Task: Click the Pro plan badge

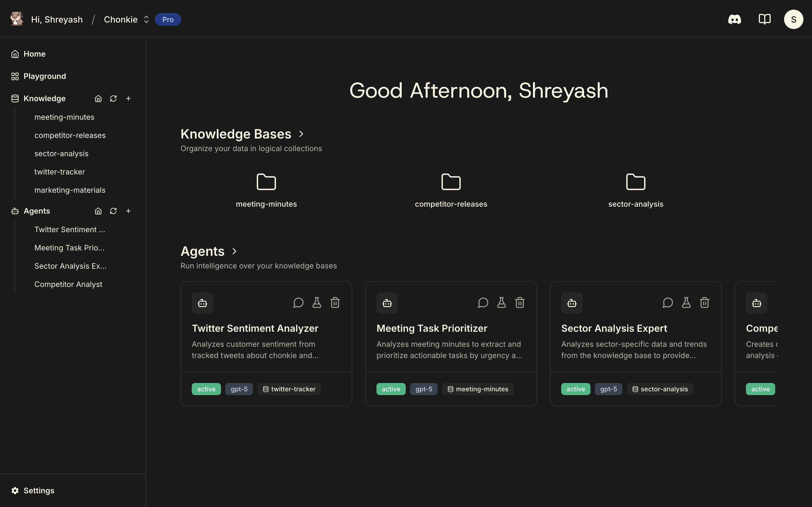Action: click(168, 19)
